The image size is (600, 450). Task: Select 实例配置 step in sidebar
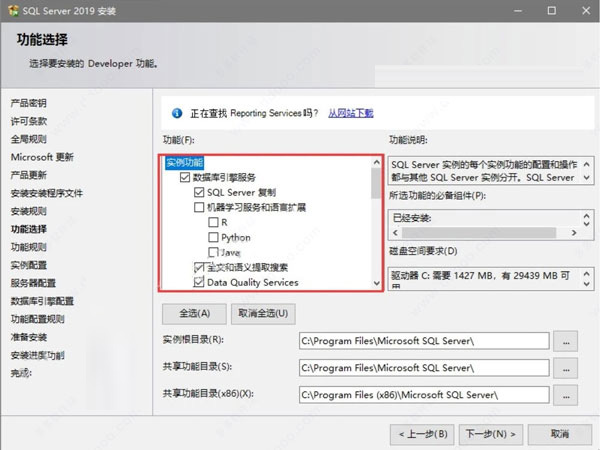(29, 265)
